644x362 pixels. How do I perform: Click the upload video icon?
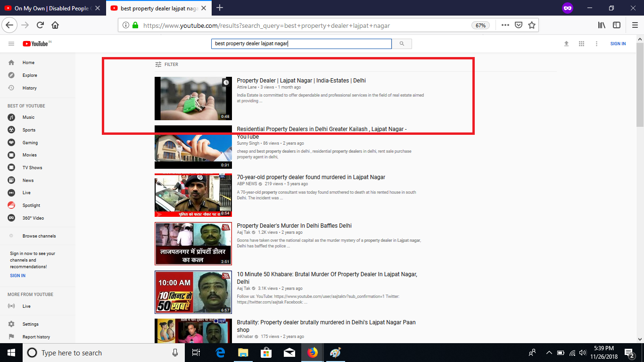click(x=566, y=44)
